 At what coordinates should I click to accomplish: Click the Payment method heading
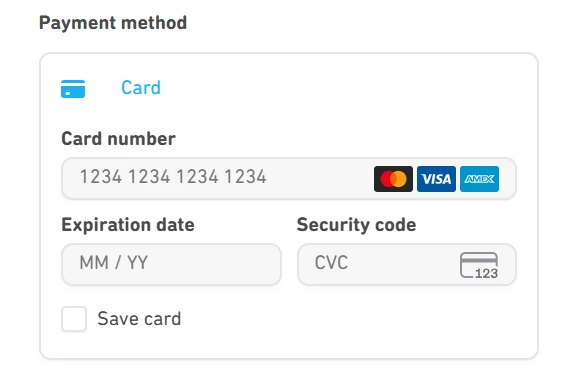[113, 23]
